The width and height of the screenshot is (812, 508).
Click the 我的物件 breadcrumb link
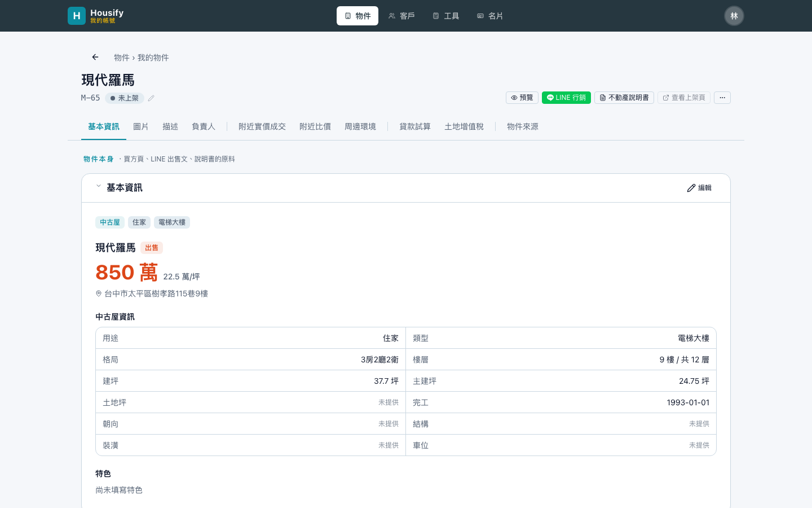click(x=153, y=58)
